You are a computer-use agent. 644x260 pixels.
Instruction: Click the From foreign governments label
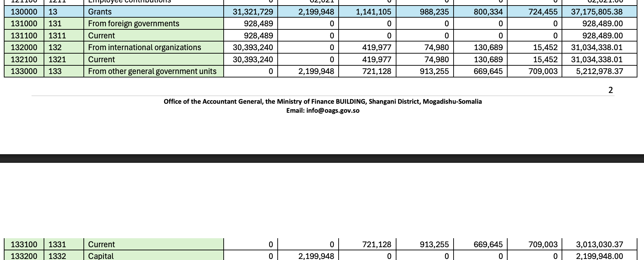(x=134, y=24)
